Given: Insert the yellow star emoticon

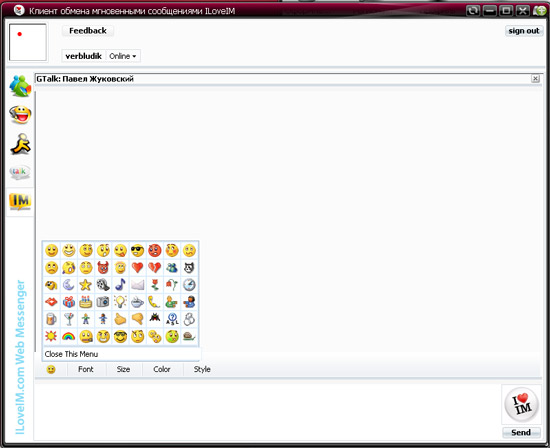Looking at the screenshot, I should [86, 285].
